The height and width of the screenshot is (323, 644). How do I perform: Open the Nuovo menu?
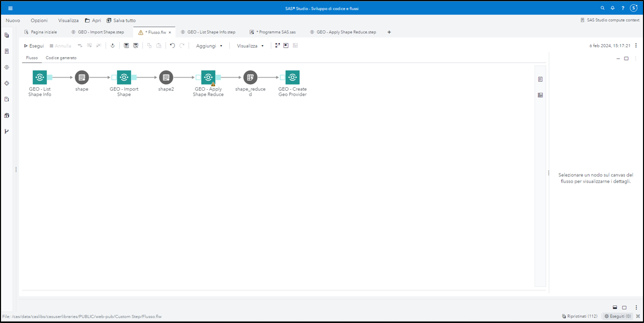point(13,21)
